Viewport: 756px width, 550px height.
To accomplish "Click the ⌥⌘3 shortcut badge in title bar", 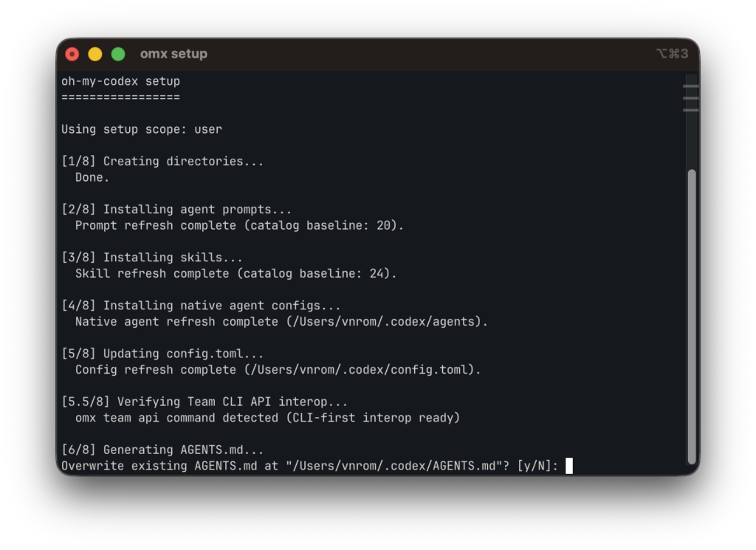I will (x=671, y=54).
